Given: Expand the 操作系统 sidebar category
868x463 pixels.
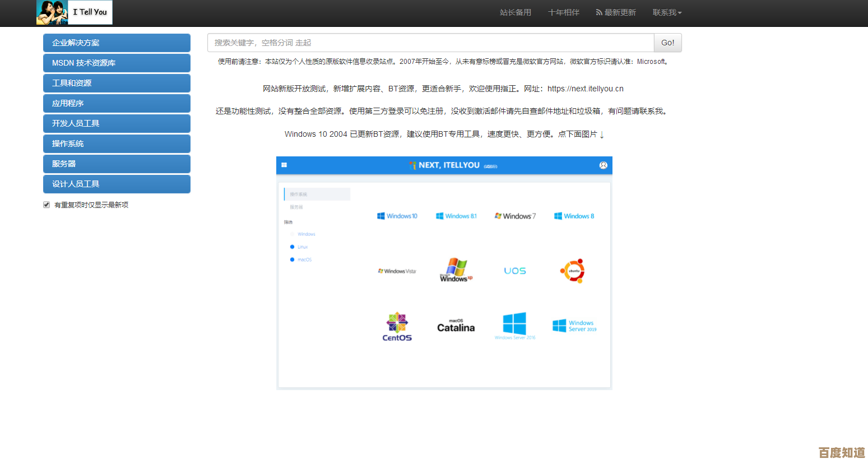Looking at the screenshot, I should (117, 143).
